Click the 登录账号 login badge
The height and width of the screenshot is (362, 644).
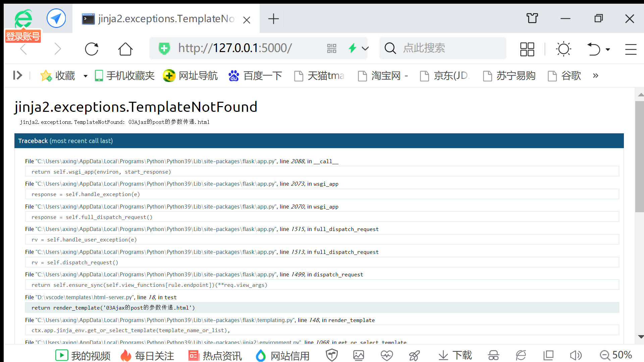tap(23, 36)
